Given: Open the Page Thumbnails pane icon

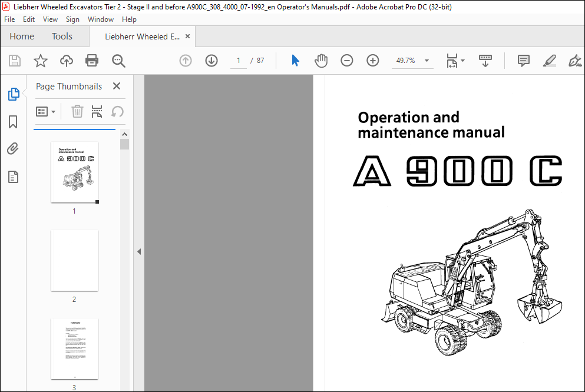Looking at the screenshot, I should point(14,94).
